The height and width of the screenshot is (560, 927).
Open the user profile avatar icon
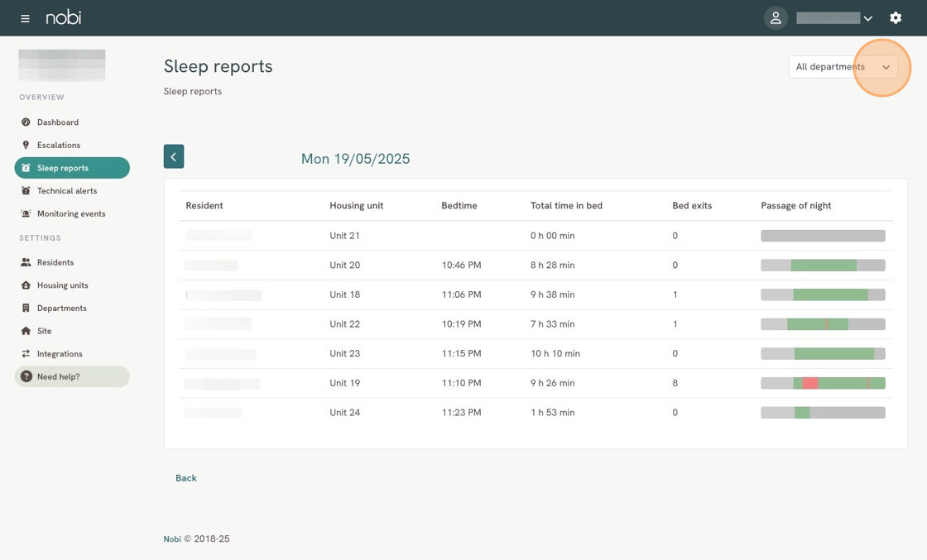click(775, 18)
